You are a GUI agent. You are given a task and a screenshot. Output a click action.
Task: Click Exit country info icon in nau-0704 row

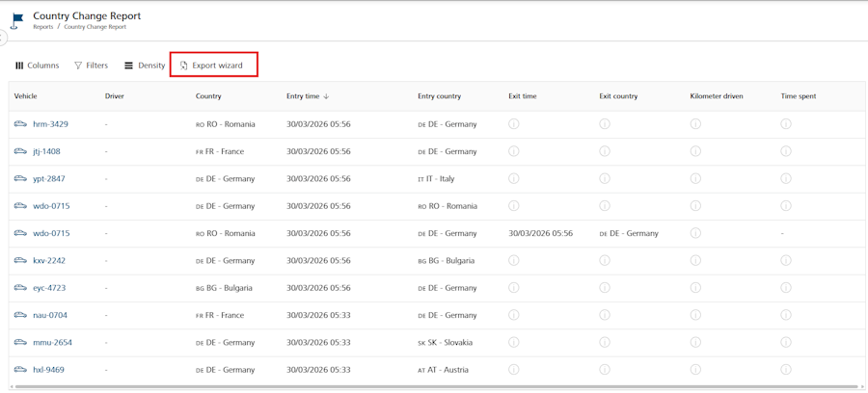(605, 315)
